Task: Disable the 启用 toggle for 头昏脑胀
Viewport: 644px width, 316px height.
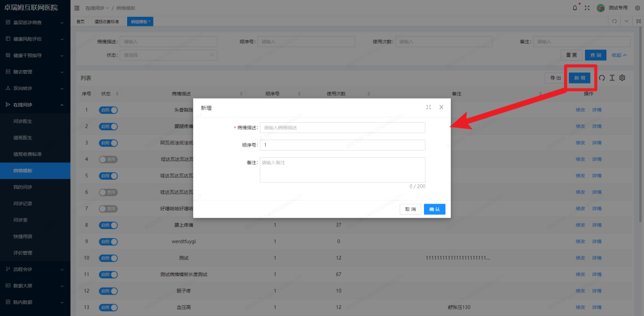Action: tap(108, 109)
